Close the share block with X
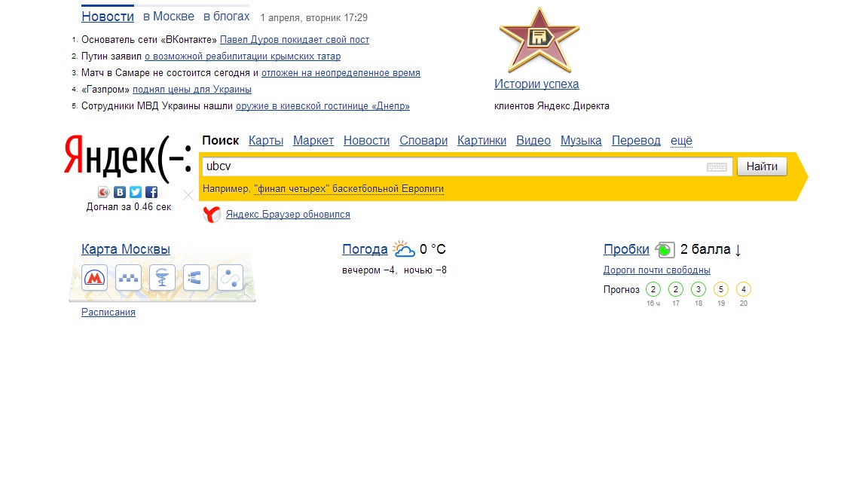Image resolution: width=868 pixels, height=488 pixels. tap(188, 195)
